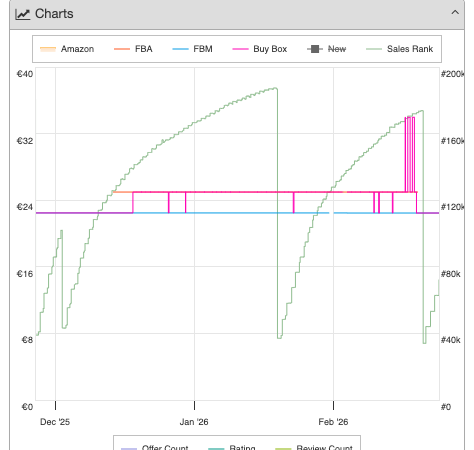Toggle the Rating series in the lower legend
This screenshot has height=450, width=474.
[232, 447]
